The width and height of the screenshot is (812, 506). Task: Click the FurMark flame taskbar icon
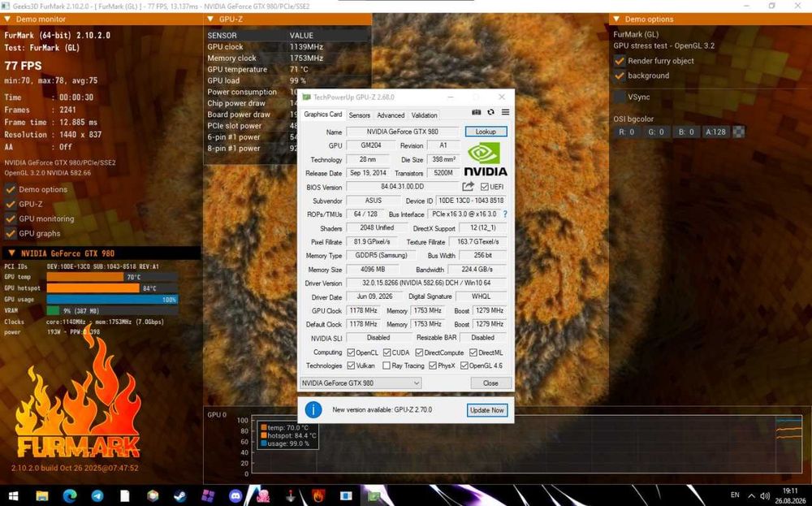click(318, 496)
